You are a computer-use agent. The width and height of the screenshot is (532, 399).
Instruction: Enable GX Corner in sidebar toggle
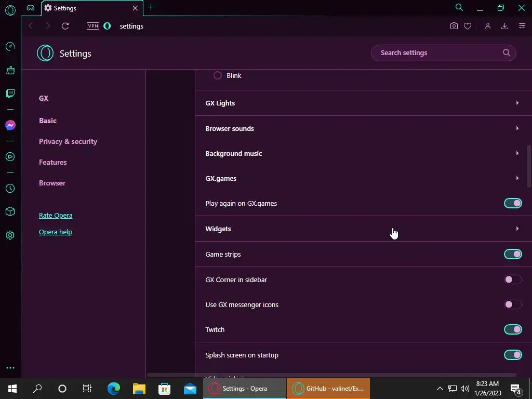[x=513, y=280]
